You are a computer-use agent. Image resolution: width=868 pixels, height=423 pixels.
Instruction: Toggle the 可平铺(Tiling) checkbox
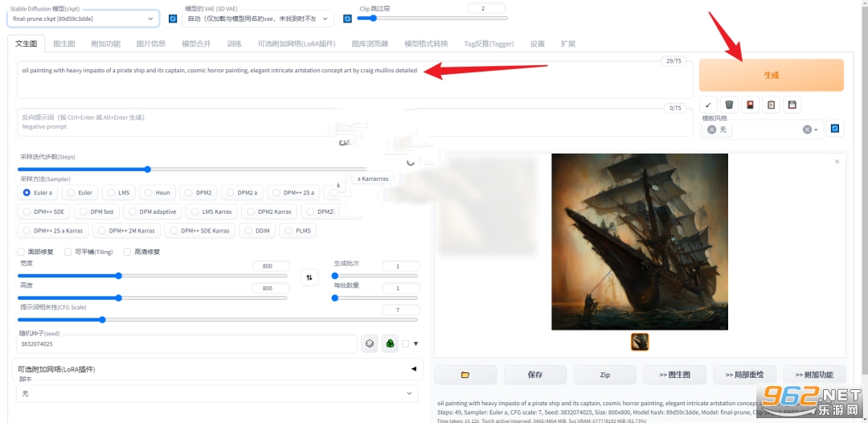point(68,252)
